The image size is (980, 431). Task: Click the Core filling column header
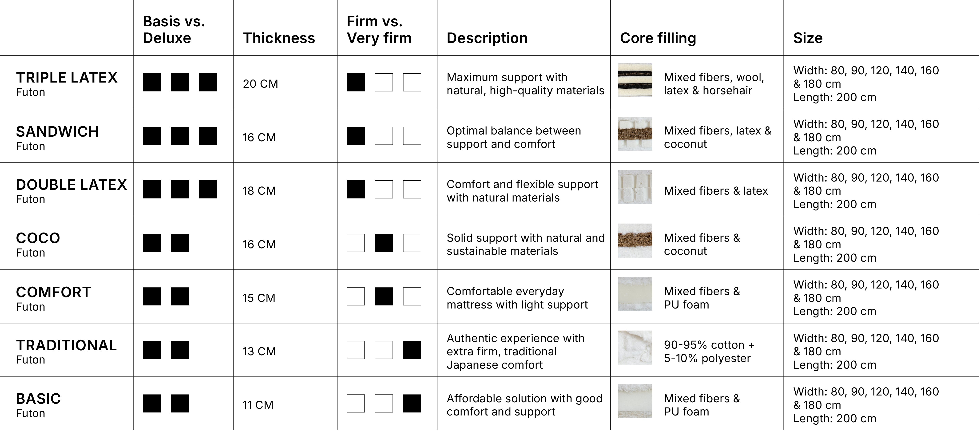(658, 38)
